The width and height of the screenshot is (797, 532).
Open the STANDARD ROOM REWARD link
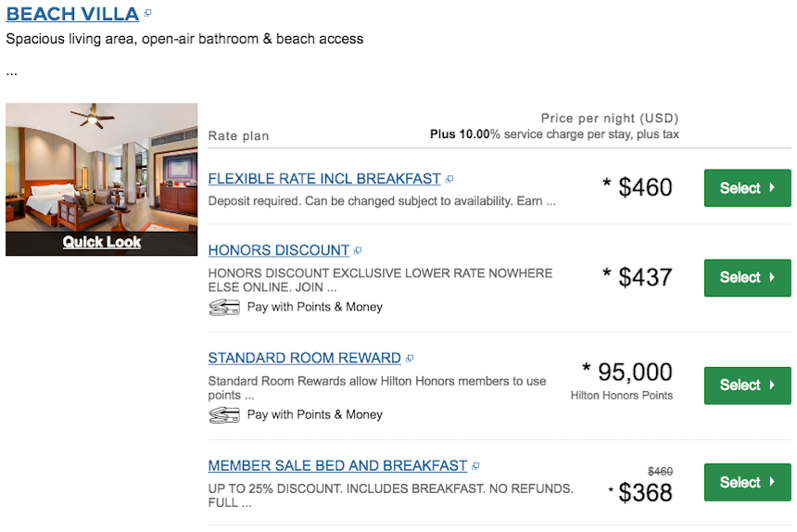tap(304, 359)
